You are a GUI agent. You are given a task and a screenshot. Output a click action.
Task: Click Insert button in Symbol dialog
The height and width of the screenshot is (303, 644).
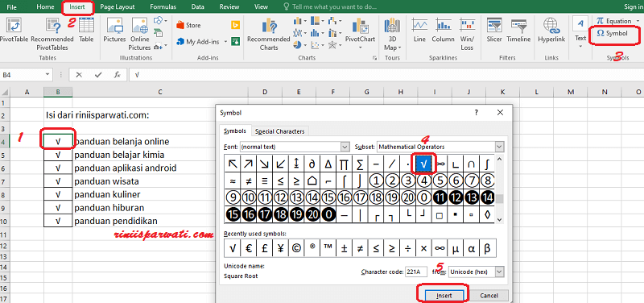coord(444,295)
